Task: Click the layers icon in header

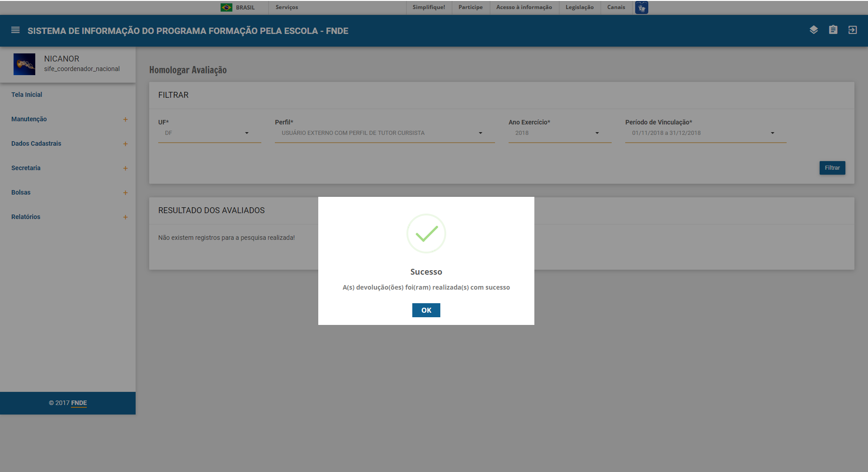Action: (814, 30)
